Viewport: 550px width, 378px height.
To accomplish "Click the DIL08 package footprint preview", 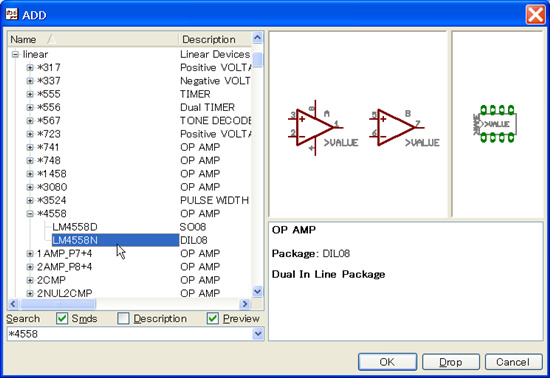I will coord(495,124).
